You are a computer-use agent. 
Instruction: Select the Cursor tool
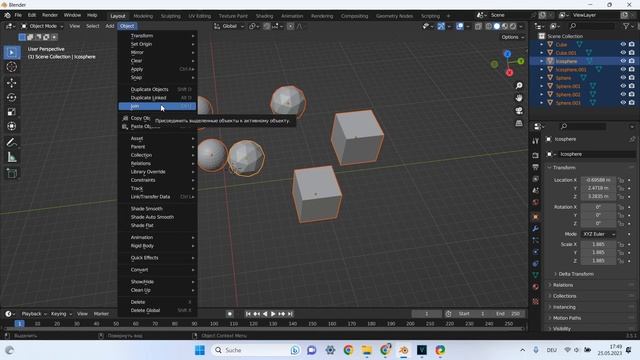pyautogui.click(x=11, y=67)
